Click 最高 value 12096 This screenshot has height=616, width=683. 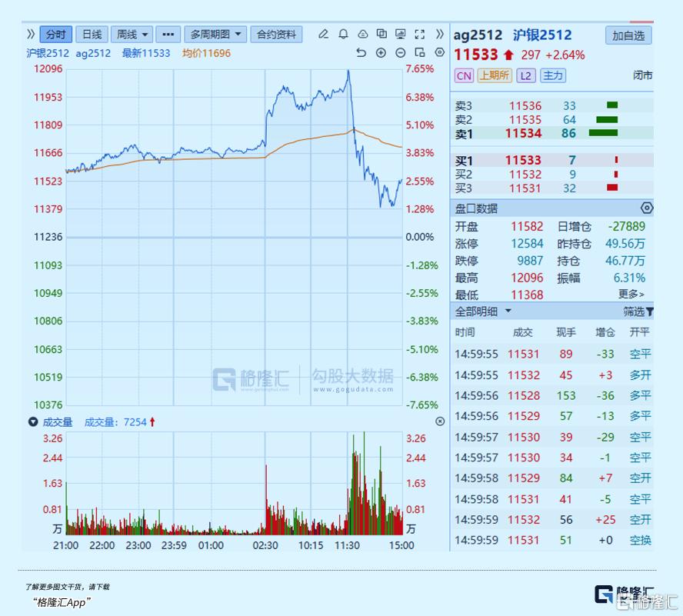tap(527, 278)
